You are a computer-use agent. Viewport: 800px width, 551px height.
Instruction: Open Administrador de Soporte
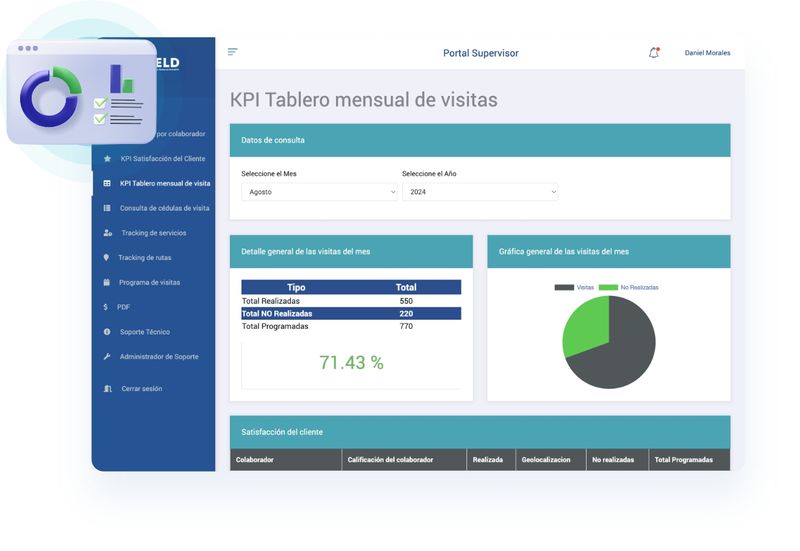click(159, 357)
